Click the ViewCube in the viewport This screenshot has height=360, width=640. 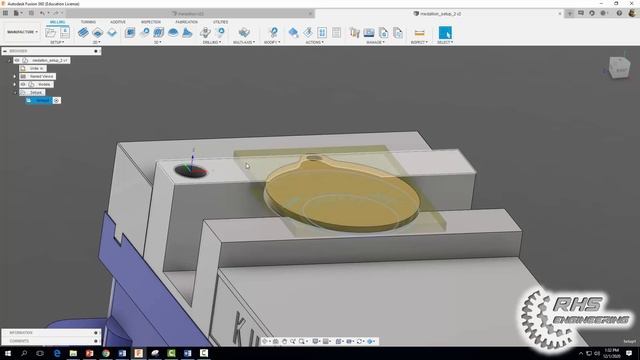(619, 68)
